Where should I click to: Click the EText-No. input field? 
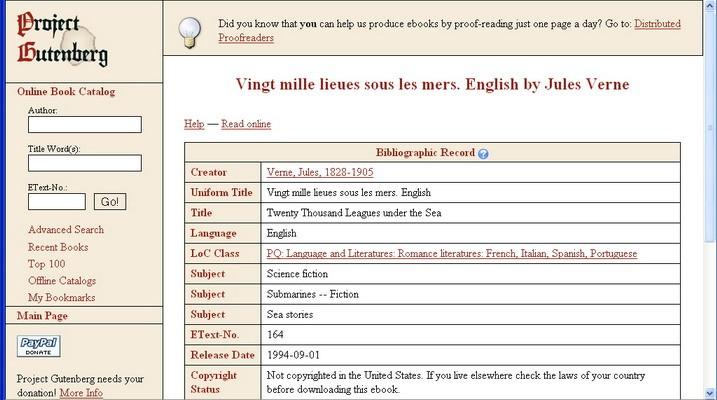pyautogui.click(x=57, y=202)
